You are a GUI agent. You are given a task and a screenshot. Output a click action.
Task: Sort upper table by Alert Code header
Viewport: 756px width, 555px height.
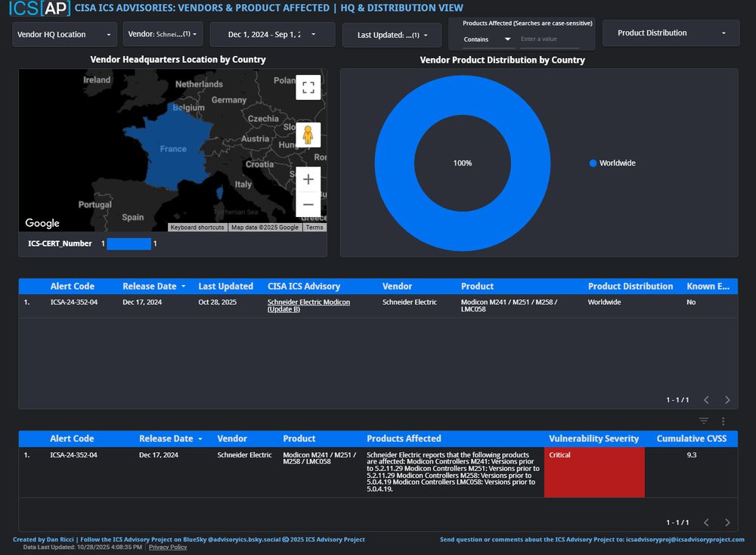[x=73, y=287]
